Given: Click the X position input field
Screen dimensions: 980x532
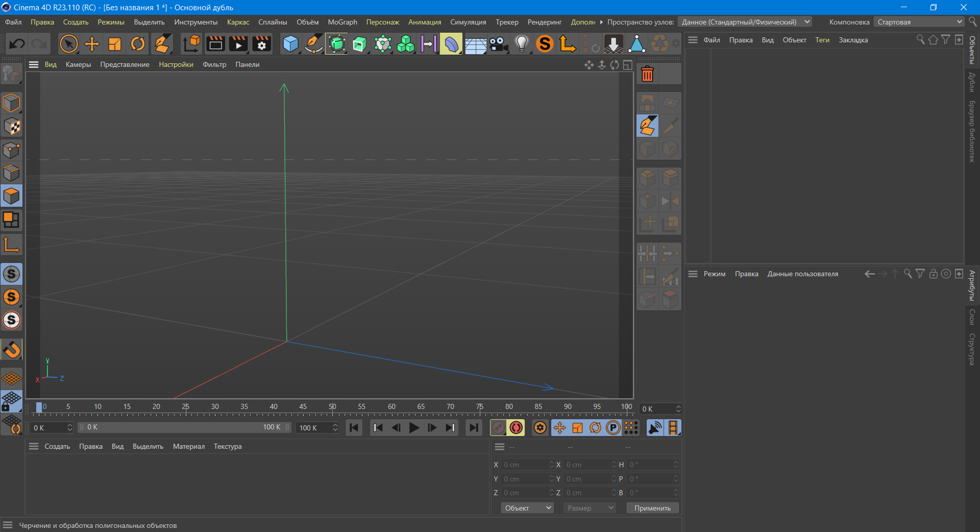Looking at the screenshot, I should coord(526,465).
